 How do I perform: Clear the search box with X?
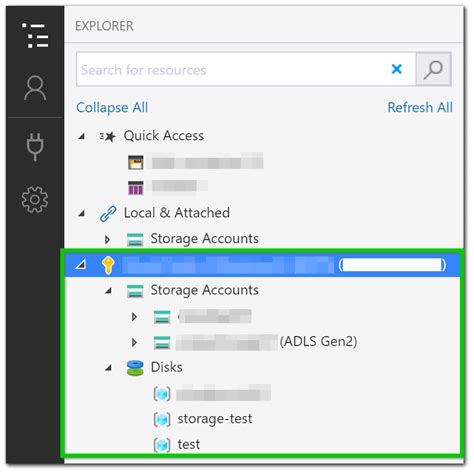[x=396, y=69]
